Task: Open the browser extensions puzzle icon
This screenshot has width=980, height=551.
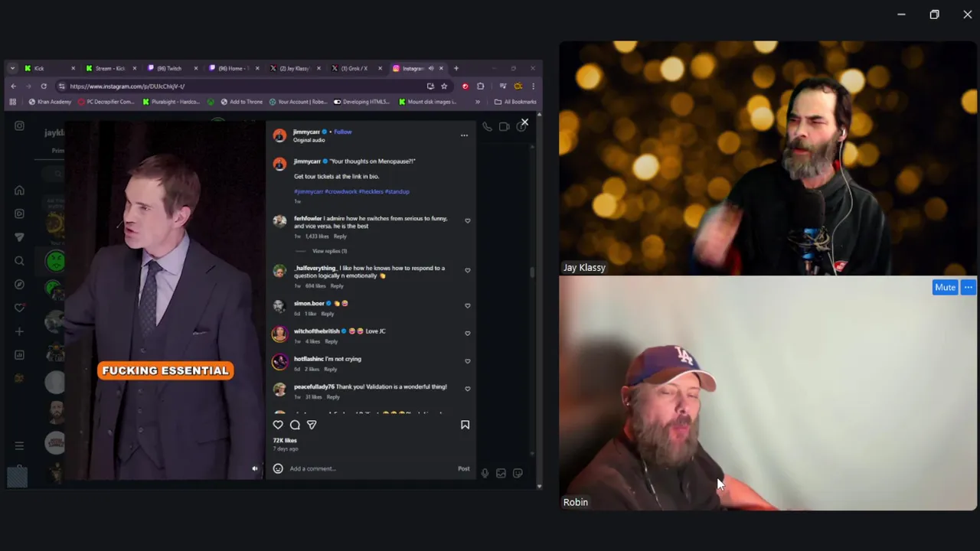Action: click(x=480, y=86)
